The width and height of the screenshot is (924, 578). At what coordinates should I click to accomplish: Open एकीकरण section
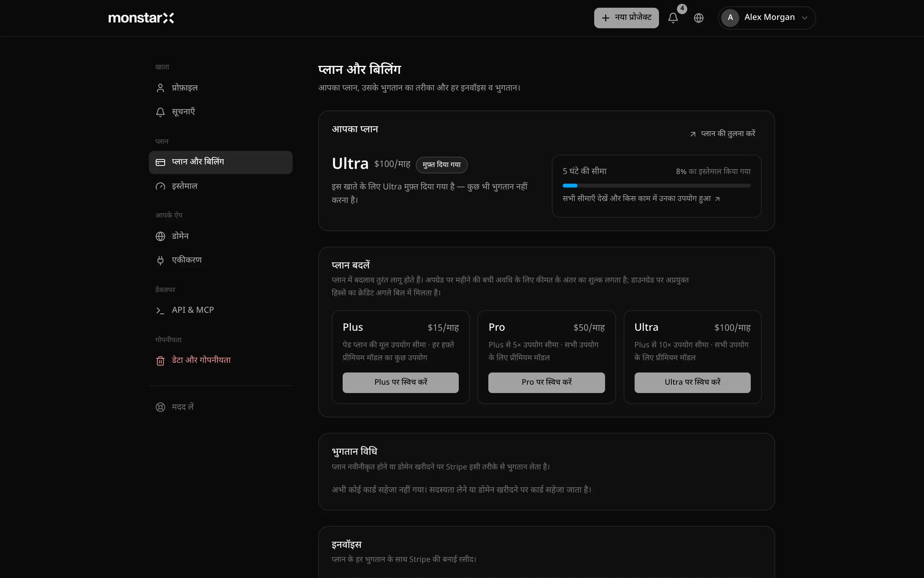pyautogui.click(x=221, y=260)
